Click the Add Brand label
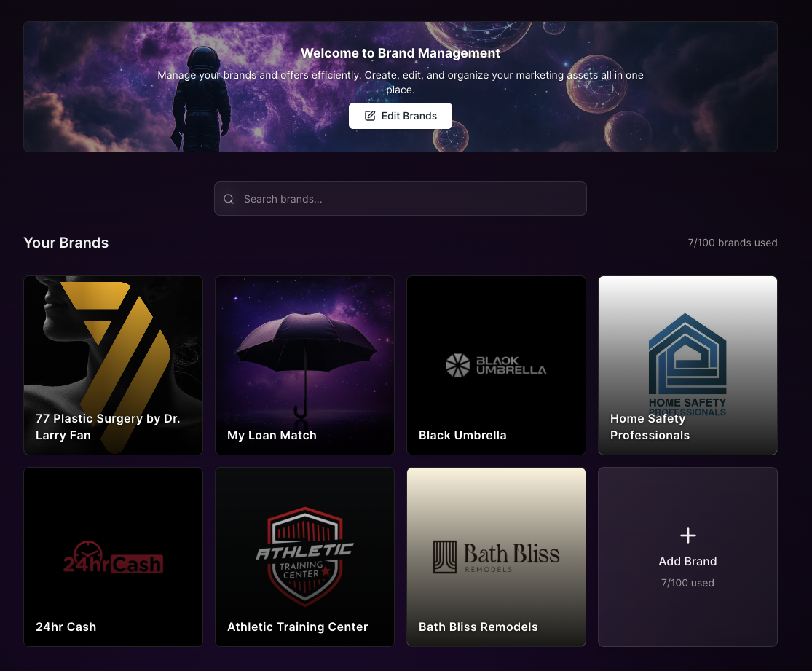The image size is (812, 671). tap(687, 561)
